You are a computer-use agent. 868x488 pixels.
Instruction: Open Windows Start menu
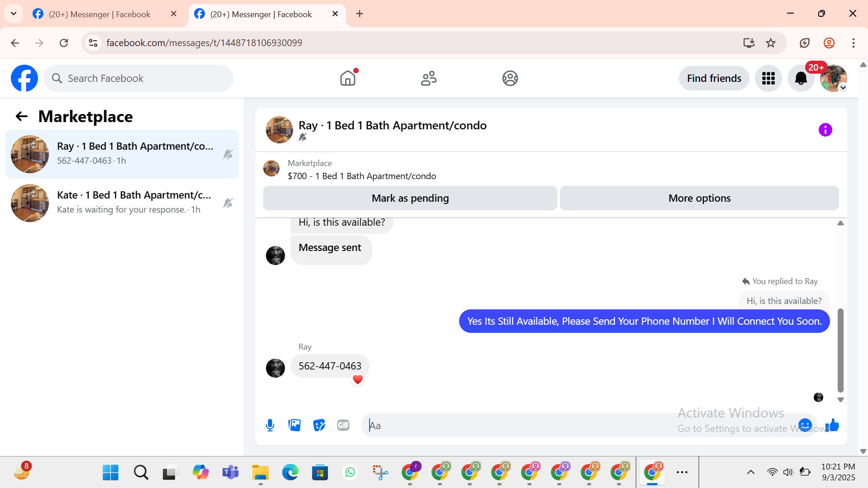coord(110,473)
